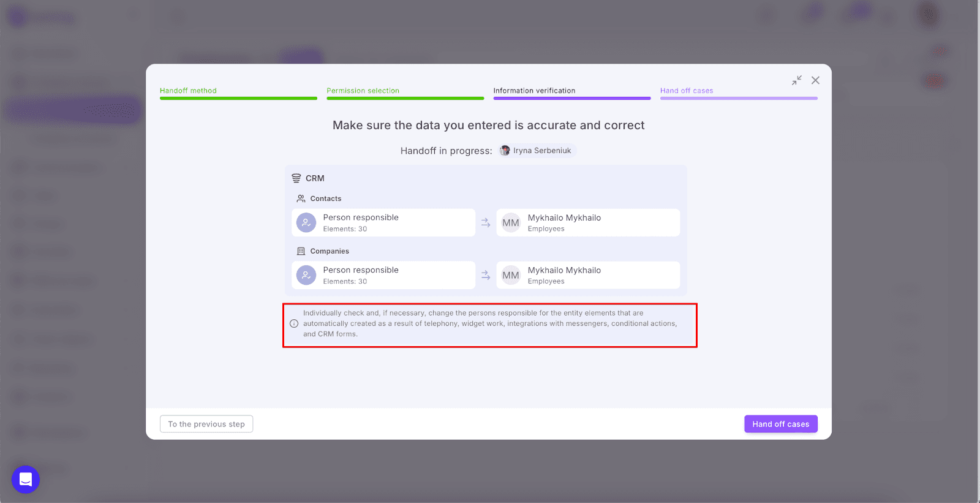Click the Make sure the data heading

pyautogui.click(x=489, y=125)
